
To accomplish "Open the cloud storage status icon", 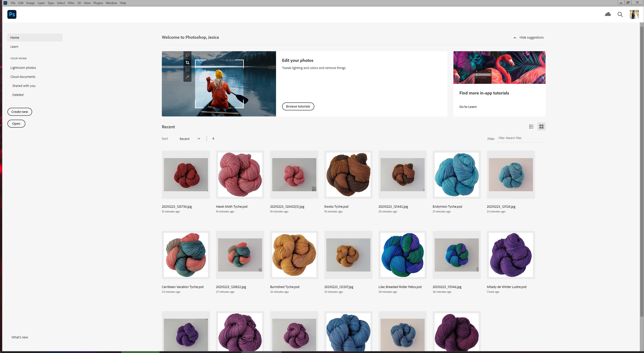I will 608,14.
